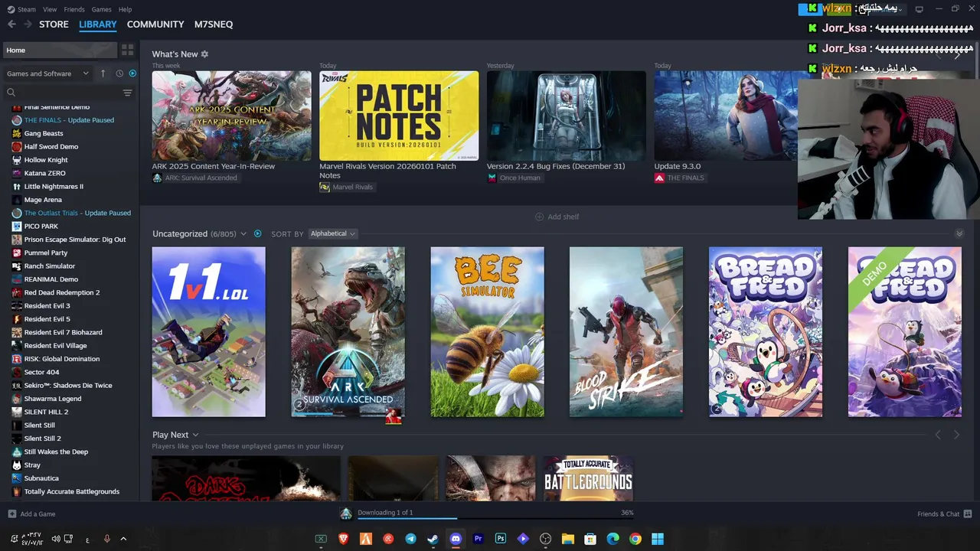The image size is (980, 551).
Task: Open the COMMUNITY tab
Action: (155, 24)
